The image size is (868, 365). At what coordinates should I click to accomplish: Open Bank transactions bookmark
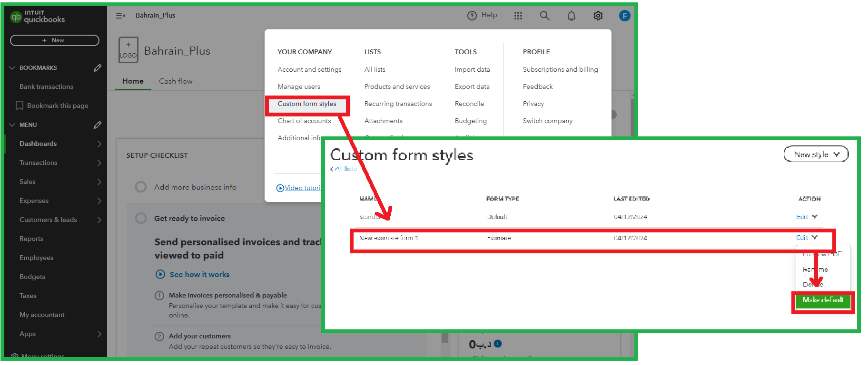pos(46,86)
